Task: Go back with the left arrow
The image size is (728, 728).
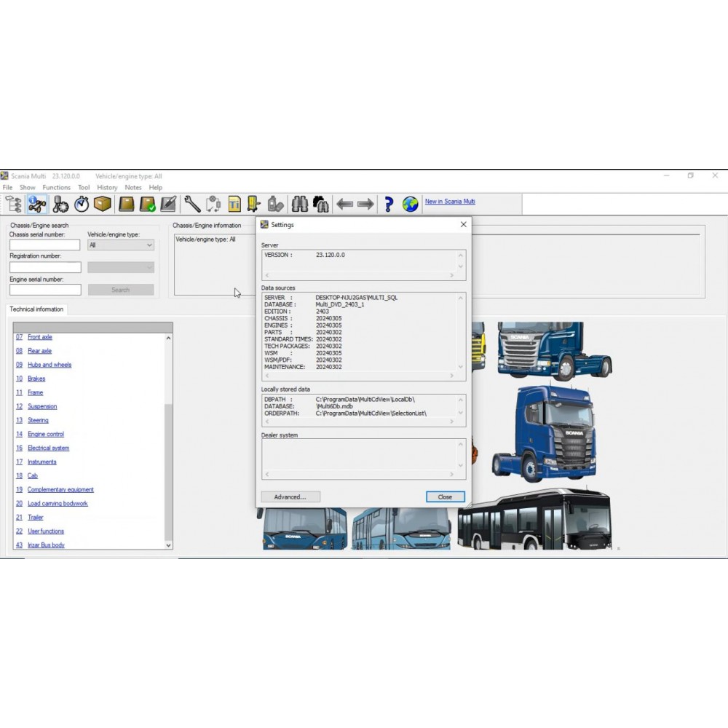Action: (x=344, y=204)
